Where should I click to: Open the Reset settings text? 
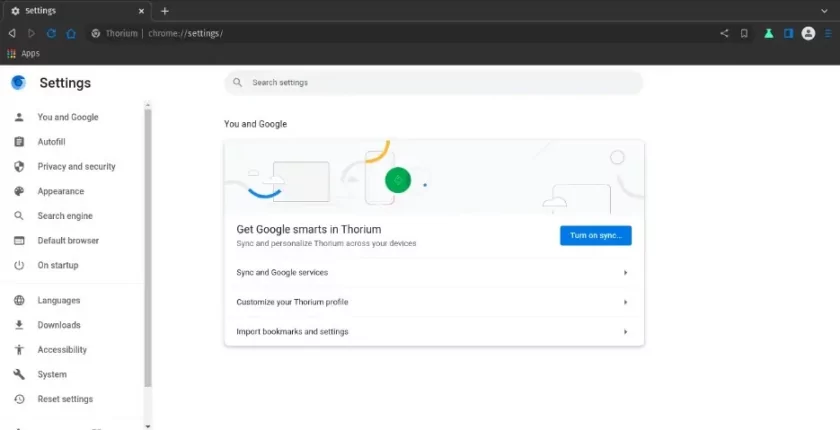[x=65, y=399]
